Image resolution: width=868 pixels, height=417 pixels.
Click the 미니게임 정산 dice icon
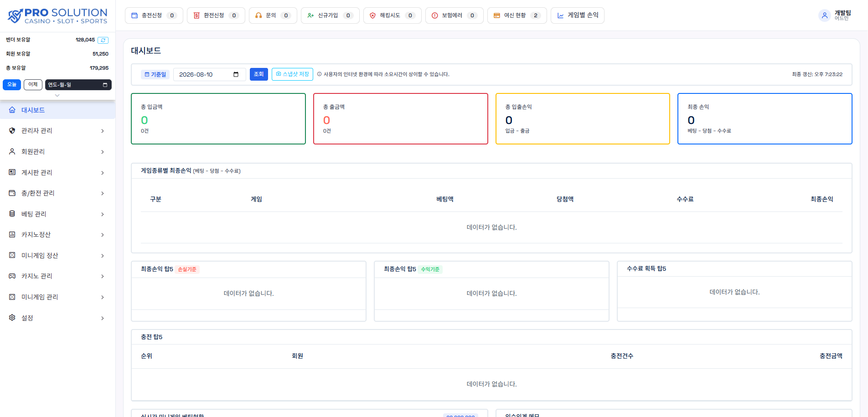click(12, 255)
